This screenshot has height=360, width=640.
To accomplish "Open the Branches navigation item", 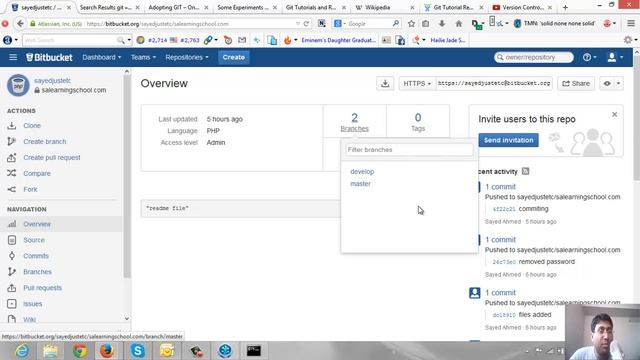I will pyautogui.click(x=37, y=272).
